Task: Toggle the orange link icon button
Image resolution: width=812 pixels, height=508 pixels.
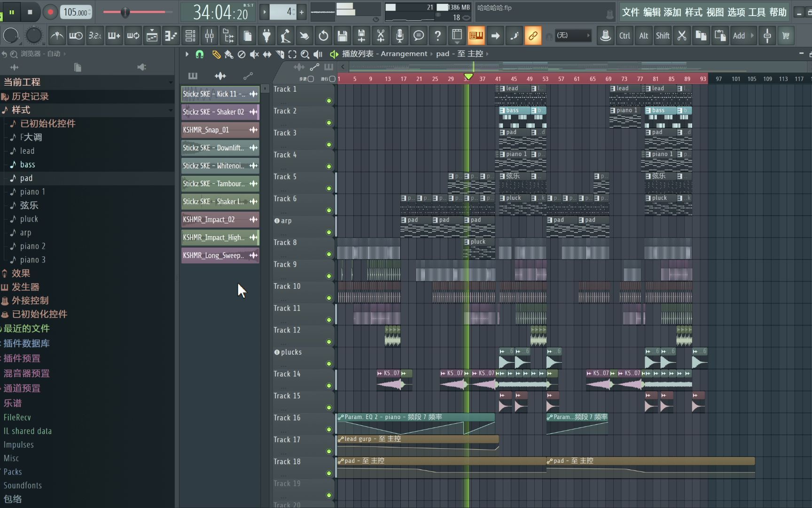Action: (533, 36)
